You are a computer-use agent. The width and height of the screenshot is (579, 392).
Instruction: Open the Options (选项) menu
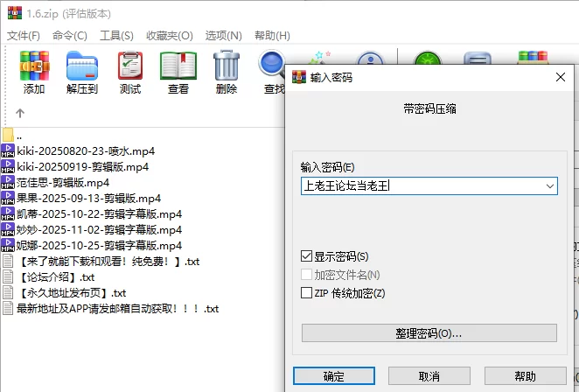(x=223, y=36)
